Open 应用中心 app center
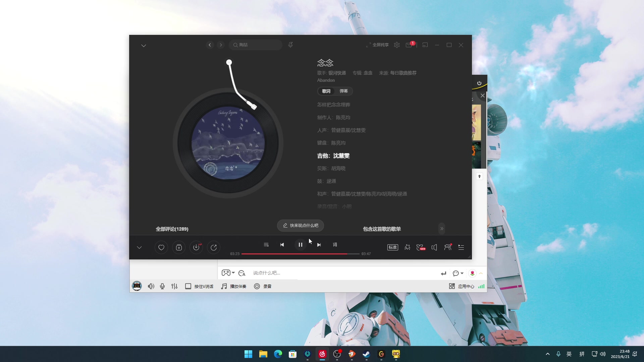The image size is (644, 362). (462, 286)
